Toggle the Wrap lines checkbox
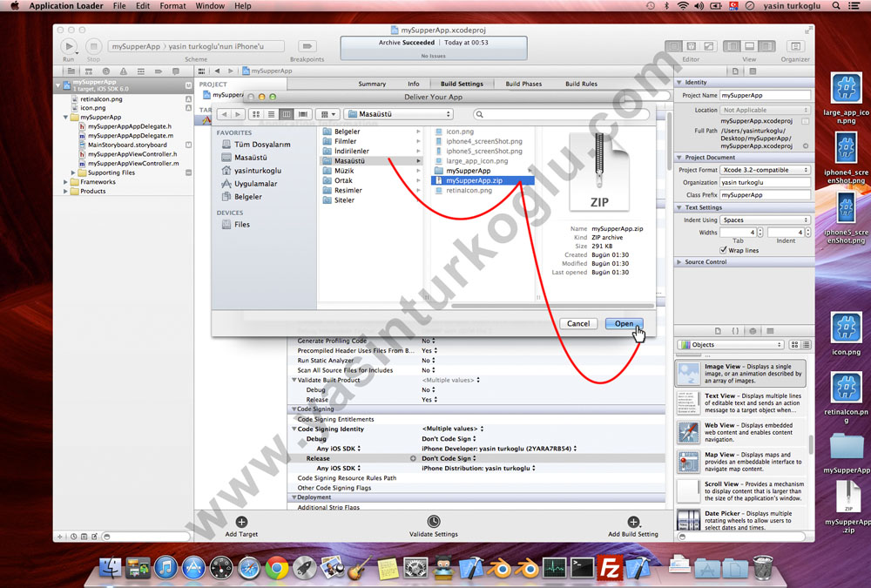Image resolution: width=871 pixels, height=588 pixels. [723, 250]
